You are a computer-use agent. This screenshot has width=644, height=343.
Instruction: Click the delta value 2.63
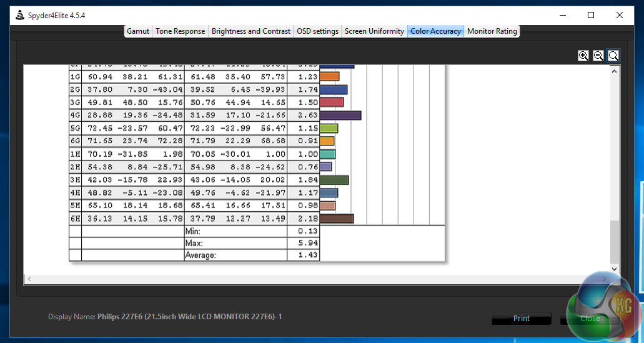point(308,116)
